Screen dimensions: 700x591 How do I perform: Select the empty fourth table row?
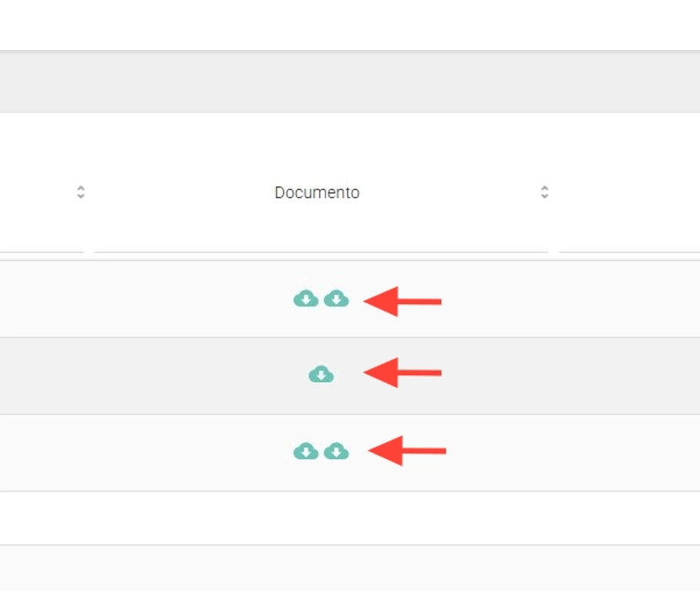point(308,518)
